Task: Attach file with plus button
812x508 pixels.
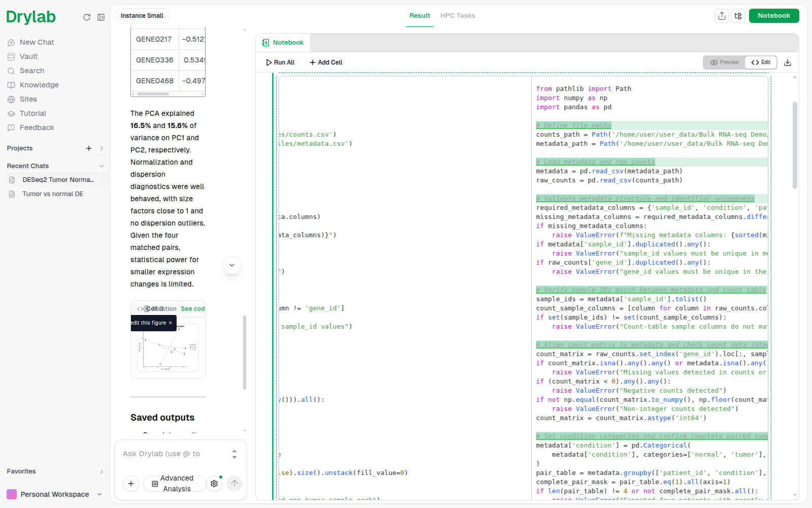Action: click(131, 484)
